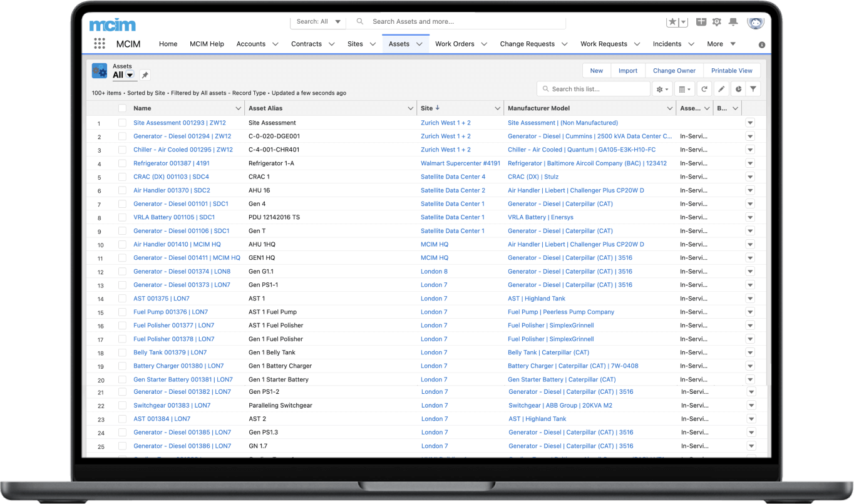Open the Global Actions plus icon

pos(701,22)
